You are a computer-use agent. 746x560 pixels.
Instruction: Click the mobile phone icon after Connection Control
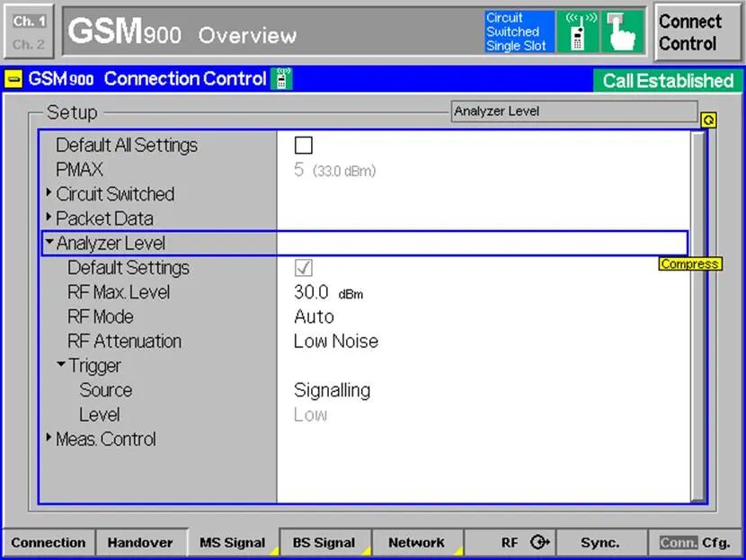(281, 78)
